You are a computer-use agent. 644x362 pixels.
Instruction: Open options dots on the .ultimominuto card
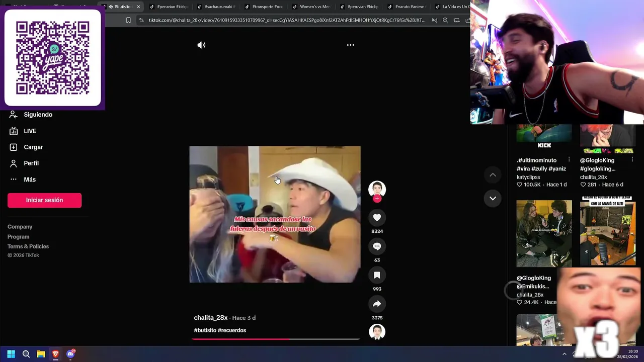[569, 160]
